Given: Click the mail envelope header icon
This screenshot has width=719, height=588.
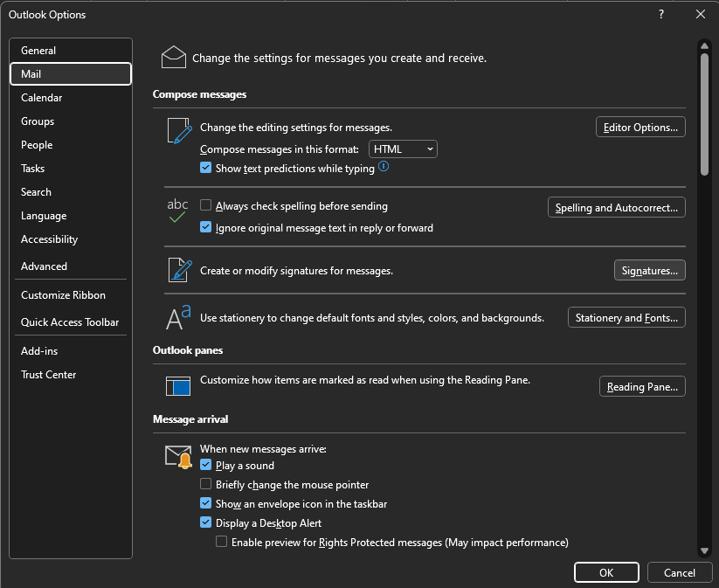Looking at the screenshot, I should tap(173, 58).
